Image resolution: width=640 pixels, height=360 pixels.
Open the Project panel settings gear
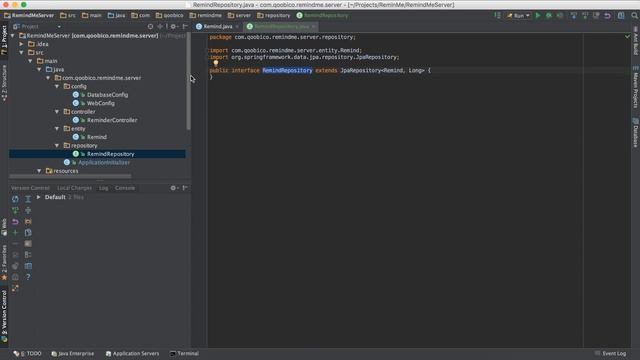coord(173,27)
